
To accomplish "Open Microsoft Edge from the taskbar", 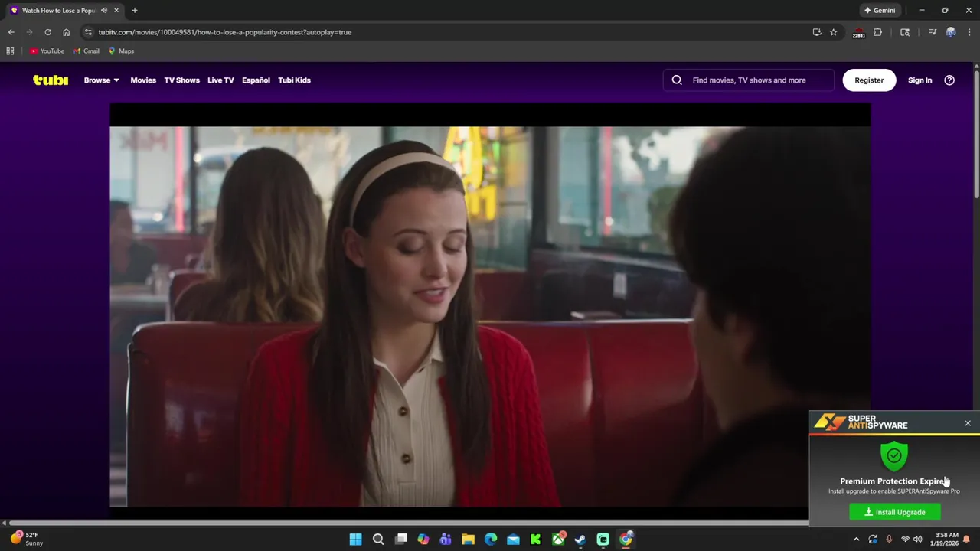I will click(x=491, y=540).
